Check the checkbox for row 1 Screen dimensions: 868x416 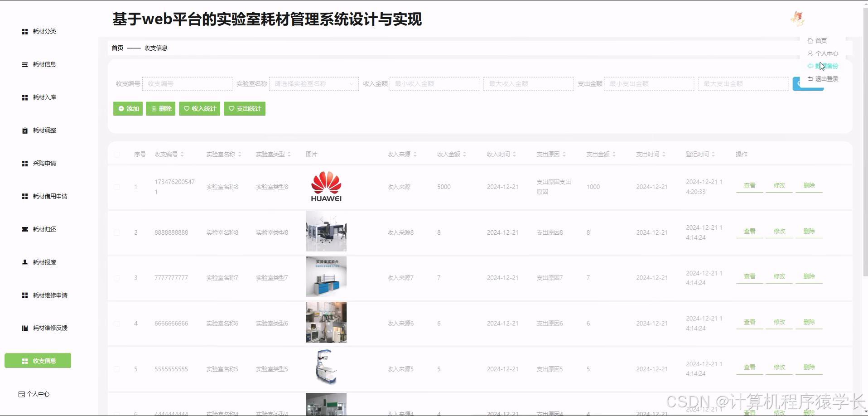tap(116, 187)
